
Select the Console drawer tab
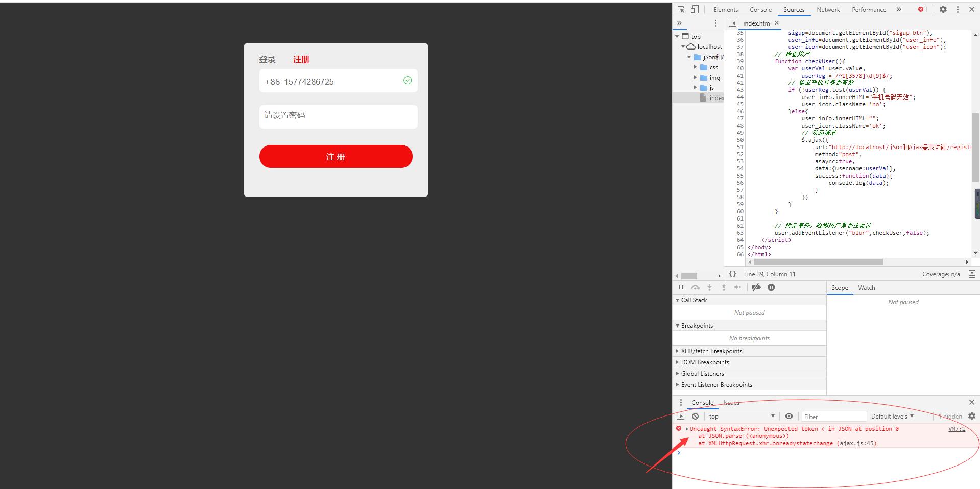702,402
